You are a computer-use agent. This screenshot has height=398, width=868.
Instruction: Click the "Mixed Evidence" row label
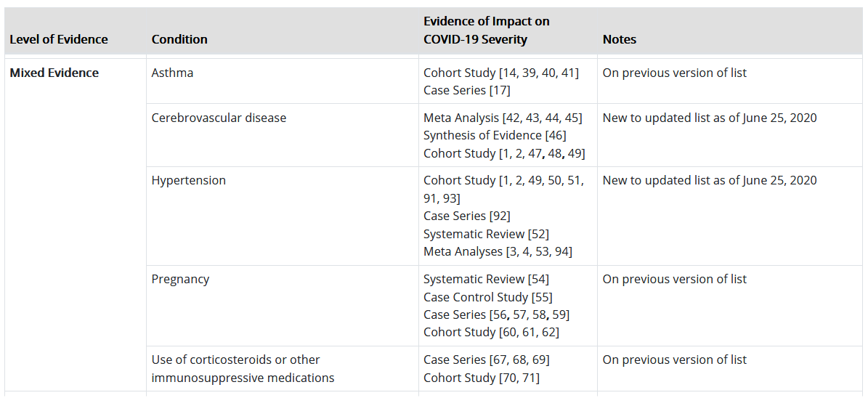click(54, 73)
